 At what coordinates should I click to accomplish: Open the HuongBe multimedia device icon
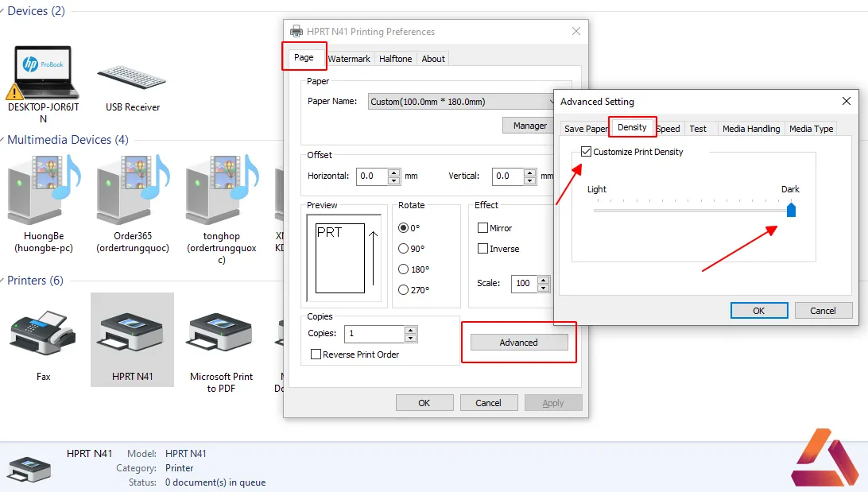coord(45,190)
